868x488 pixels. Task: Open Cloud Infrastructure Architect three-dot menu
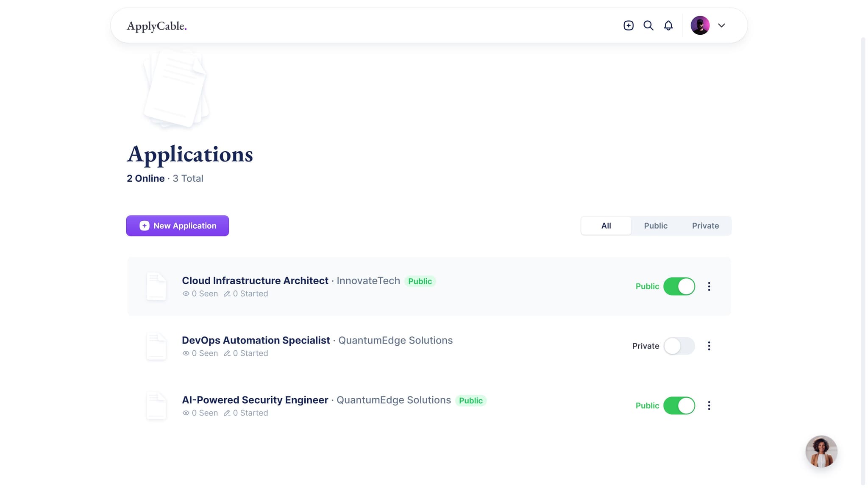click(x=709, y=286)
